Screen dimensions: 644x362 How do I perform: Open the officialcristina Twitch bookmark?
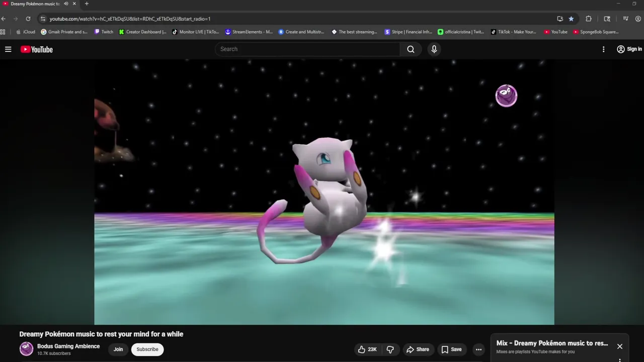[461, 32]
